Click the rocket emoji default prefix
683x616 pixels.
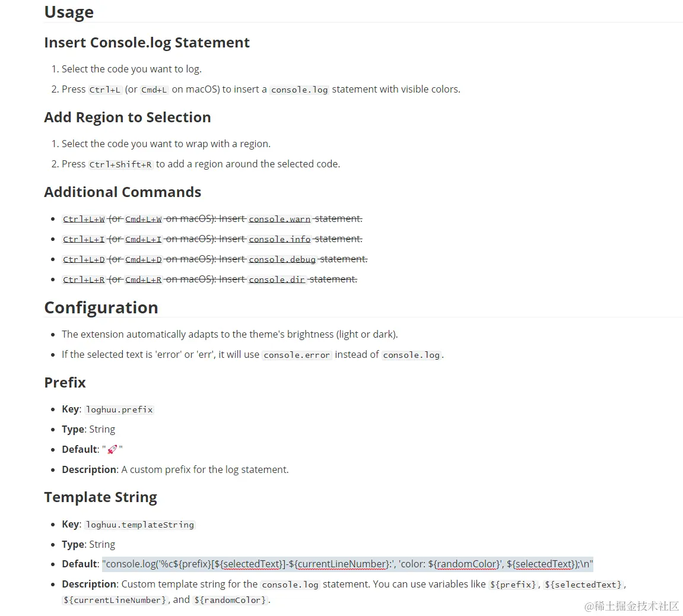pyautogui.click(x=112, y=449)
